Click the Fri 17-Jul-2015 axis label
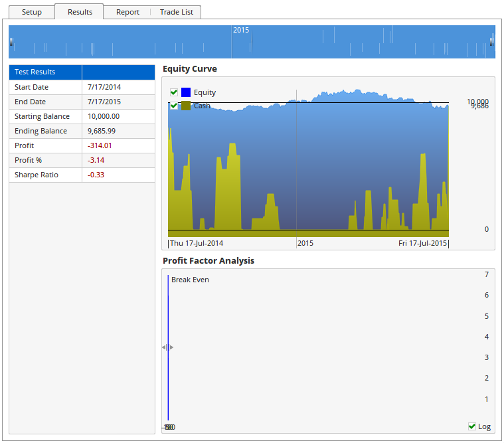Image resolution: width=504 pixels, height=443 pixels. (423, 243)
